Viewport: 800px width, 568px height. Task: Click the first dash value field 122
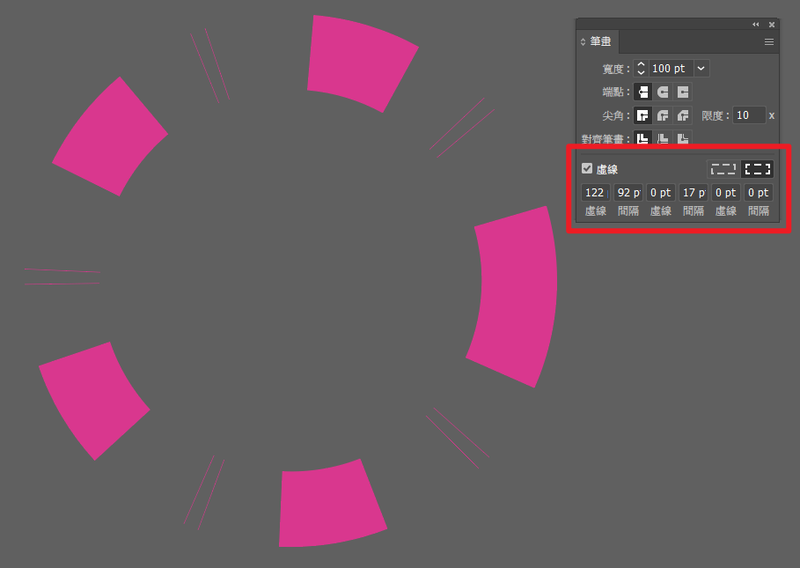[595, 192]
